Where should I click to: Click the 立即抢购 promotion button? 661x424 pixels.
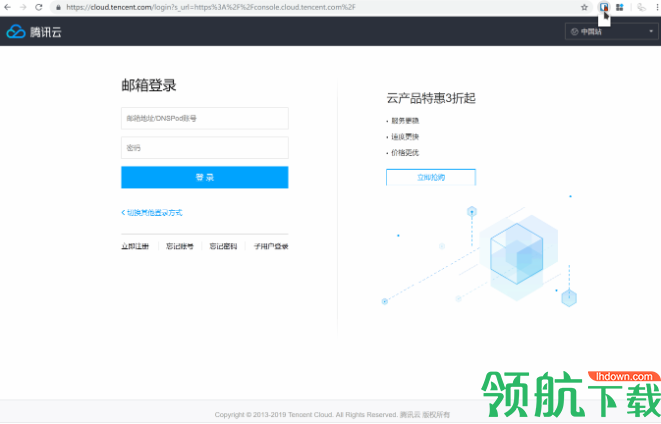coord(431,177)
